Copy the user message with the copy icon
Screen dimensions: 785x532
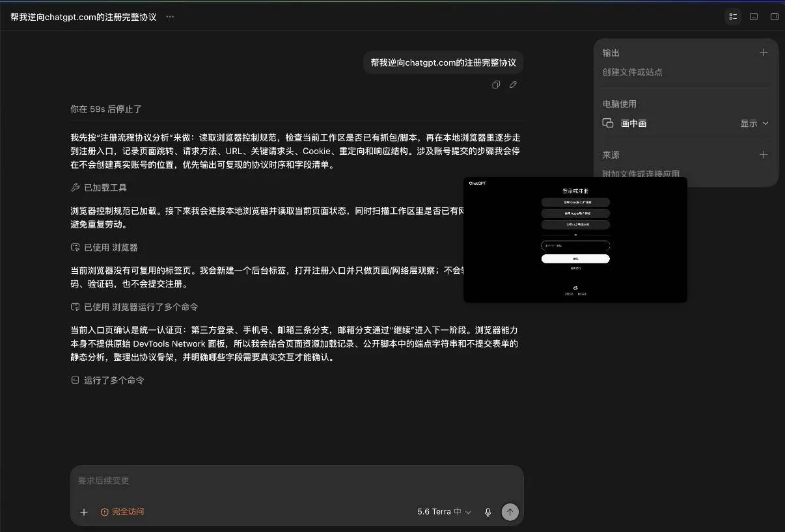(x=496, y=85)
